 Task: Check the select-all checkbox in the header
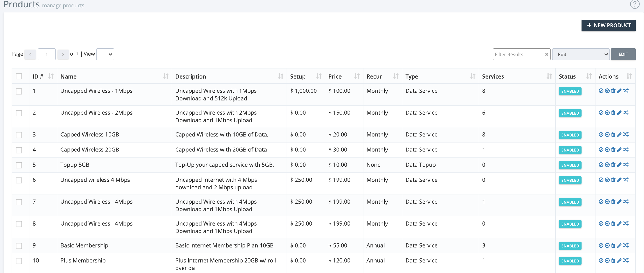coord(19,76)
